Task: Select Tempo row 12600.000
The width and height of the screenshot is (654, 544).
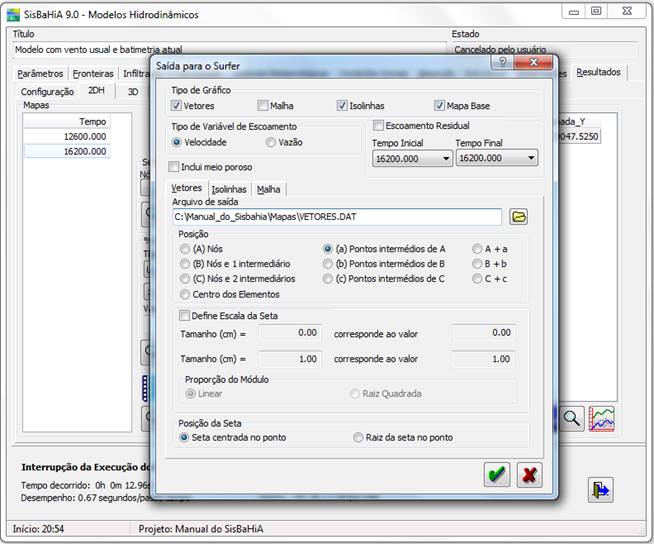Action: coord(67,136)
